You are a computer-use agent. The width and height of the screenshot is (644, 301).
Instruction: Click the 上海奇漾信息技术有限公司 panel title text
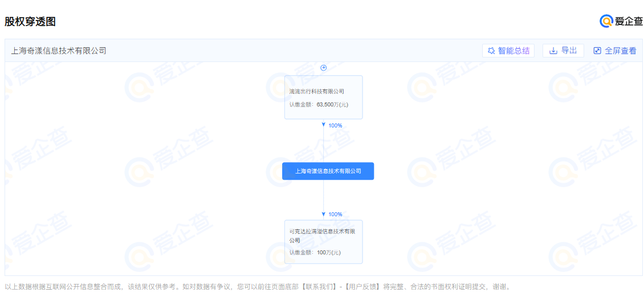pyautogui.click(x=58, y=51)
